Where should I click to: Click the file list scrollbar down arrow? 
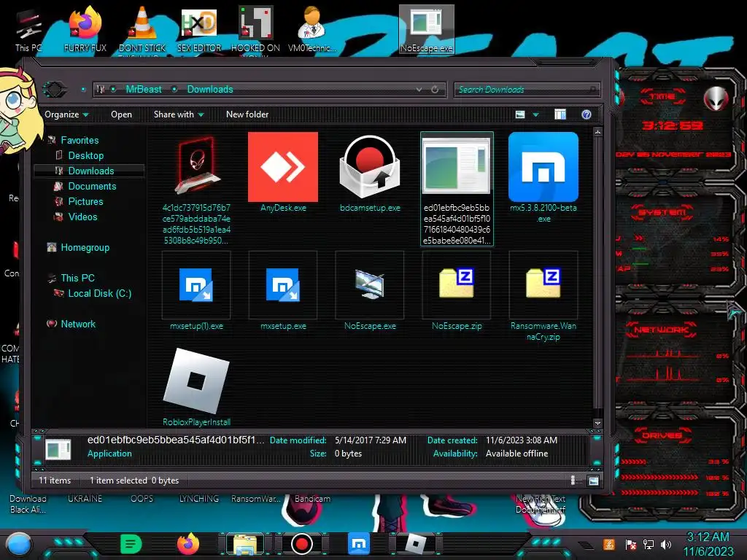pyautogui.click(x=597, y=423)
